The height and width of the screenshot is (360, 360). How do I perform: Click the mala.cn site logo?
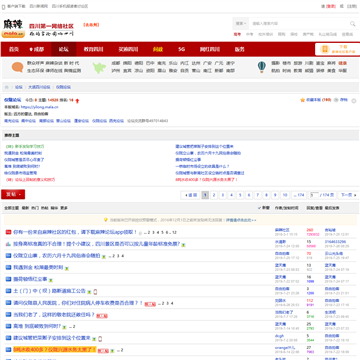coord(13,28)
